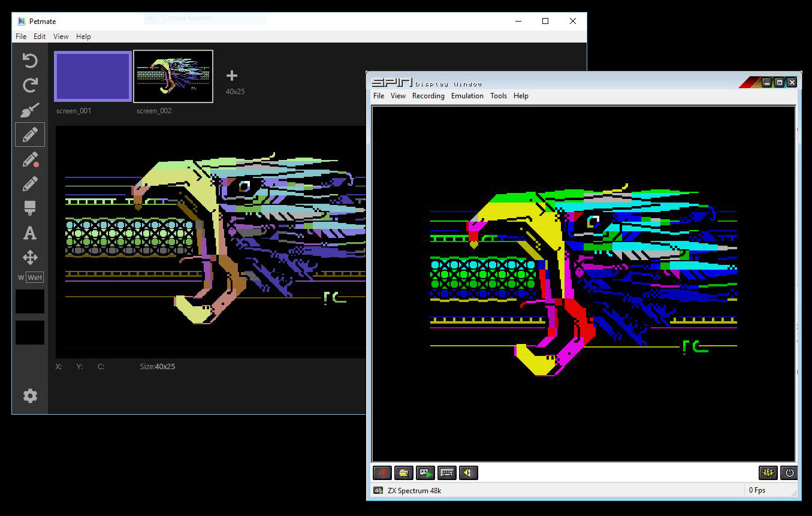The image size is (812, 516).
Task: Open SPIN View menu
Action: coord(398,96)
